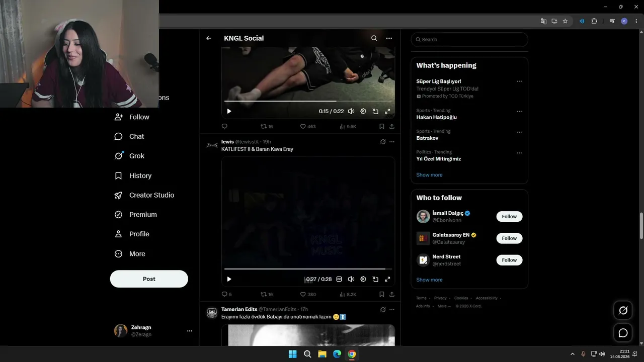Screen dimensions: 644x362
Task: Open more options on lewis's post
Action: (392, 142)
